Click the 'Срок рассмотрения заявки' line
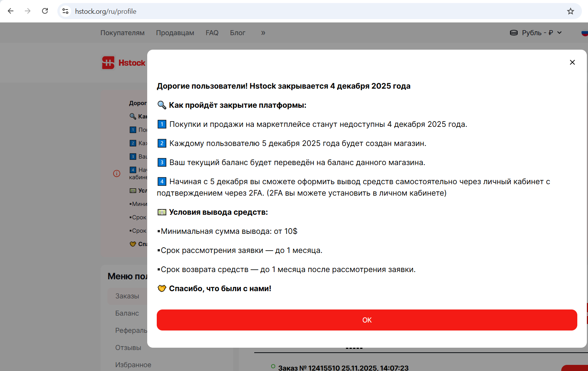 click(x=240, y=250)
